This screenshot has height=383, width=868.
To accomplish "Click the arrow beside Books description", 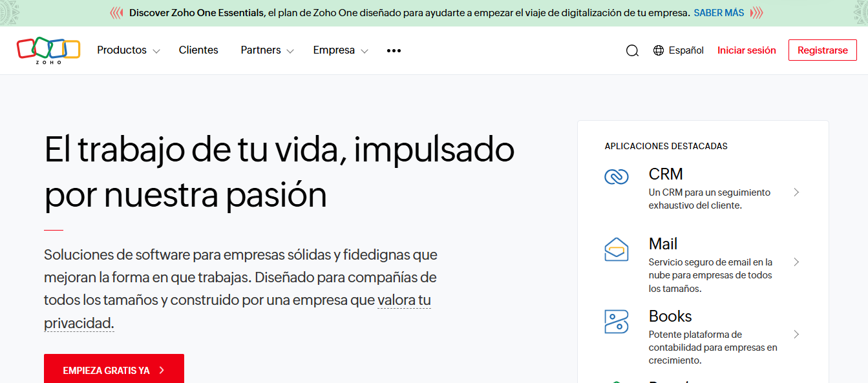I will coord(797,335).
